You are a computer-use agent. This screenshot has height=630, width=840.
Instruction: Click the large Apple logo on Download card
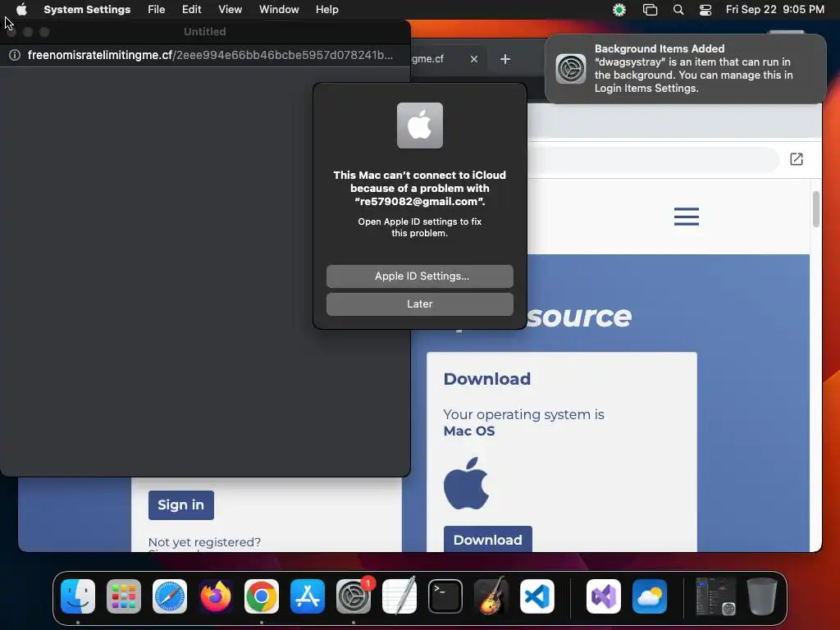(466, 482)
